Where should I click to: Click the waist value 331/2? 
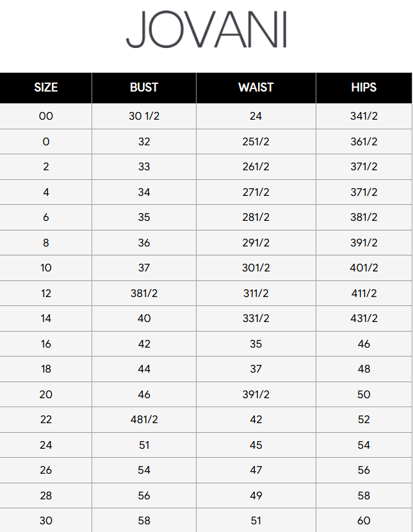click(256, 318)
